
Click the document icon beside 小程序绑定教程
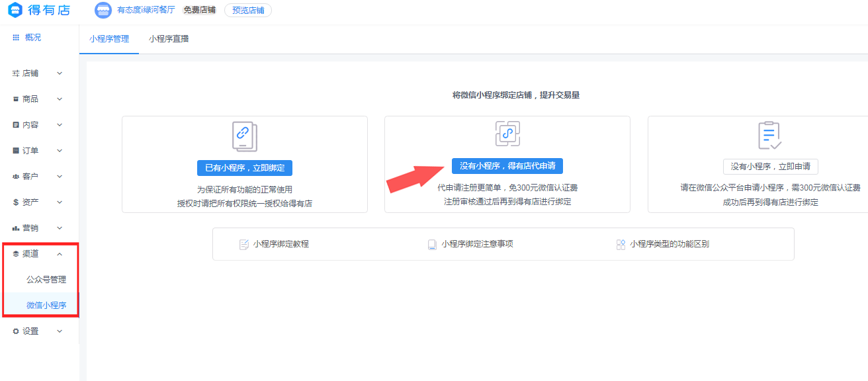pyautogui.click(x=244, y=244)
